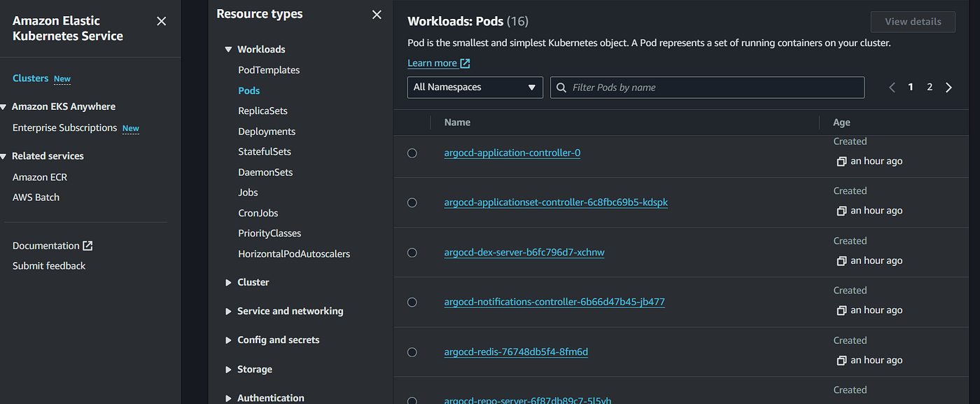Open Amazon ECR related service
This screenshot has width=980, height=404.
pyautogui.click(x=40, y=177)
